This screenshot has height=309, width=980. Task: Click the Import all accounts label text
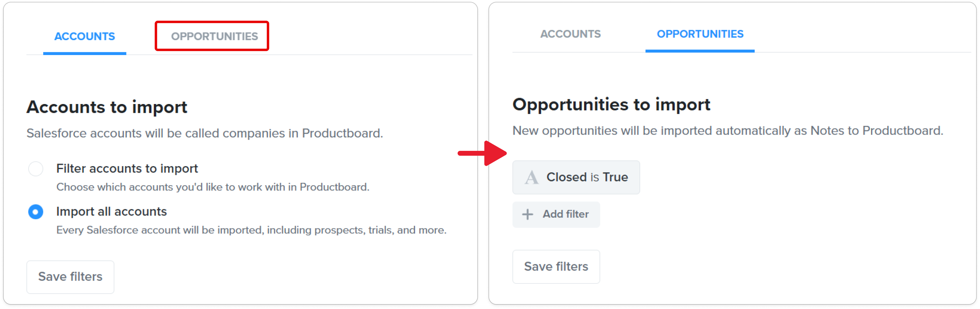(111, 211)
